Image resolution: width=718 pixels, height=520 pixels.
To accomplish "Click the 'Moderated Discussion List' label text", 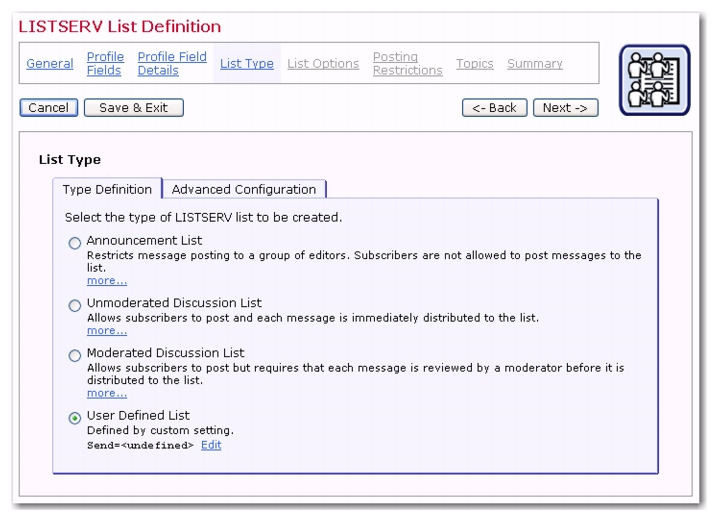I will click(x=165, y=352).
